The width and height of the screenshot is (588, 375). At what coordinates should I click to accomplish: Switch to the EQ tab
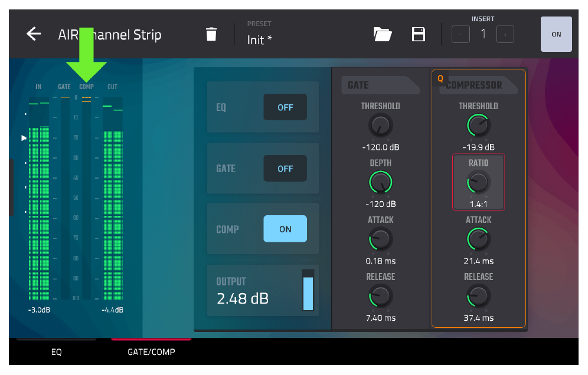click(x=56, y=352)
